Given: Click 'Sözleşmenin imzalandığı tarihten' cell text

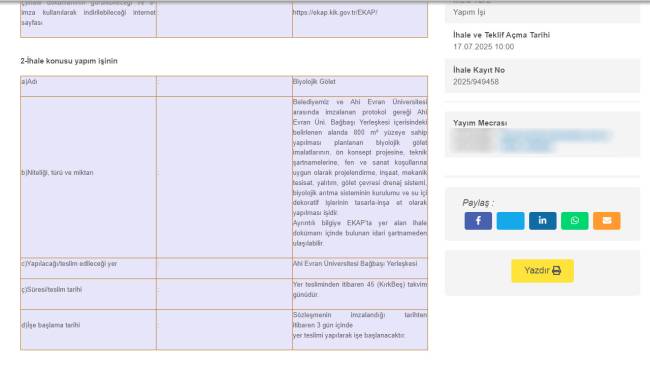Looking at the screenshot, I should (x=360, y=315).
